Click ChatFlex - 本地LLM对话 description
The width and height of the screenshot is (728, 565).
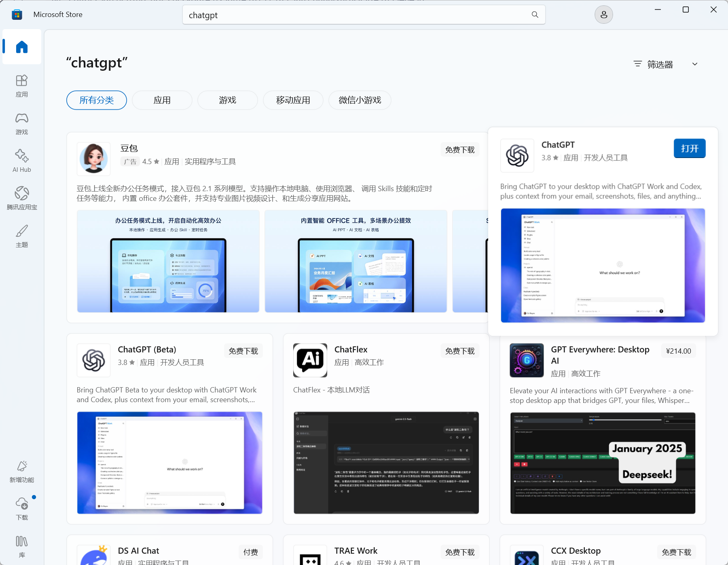click(332, 390)
